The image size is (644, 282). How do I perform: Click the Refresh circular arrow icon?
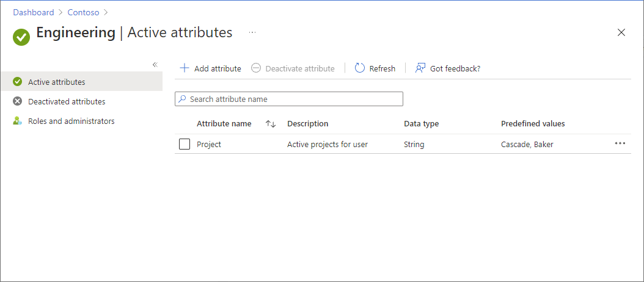[x=360, y=68]
